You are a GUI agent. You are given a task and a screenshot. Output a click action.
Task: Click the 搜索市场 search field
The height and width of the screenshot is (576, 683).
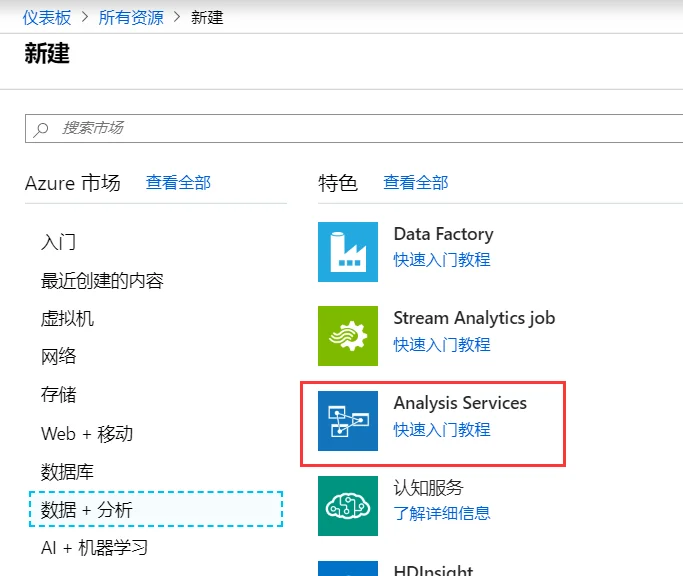coord(354,129)
